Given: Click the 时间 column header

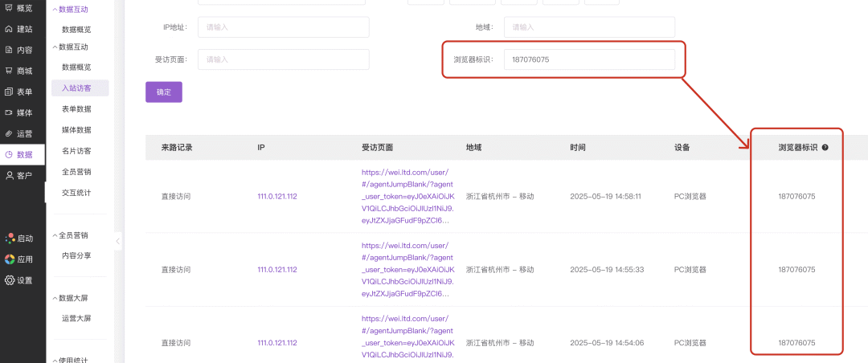Looking at the screenshot, I should (x=578, y=148).
